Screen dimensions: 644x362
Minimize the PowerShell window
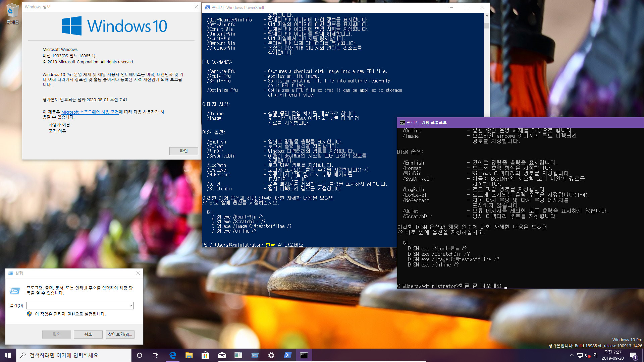point(451,7)
